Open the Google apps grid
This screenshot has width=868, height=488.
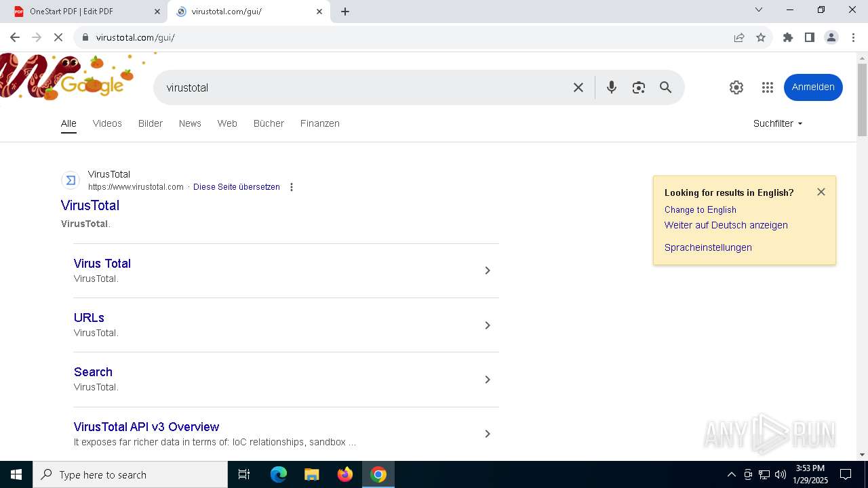click(x=768, y=87)
